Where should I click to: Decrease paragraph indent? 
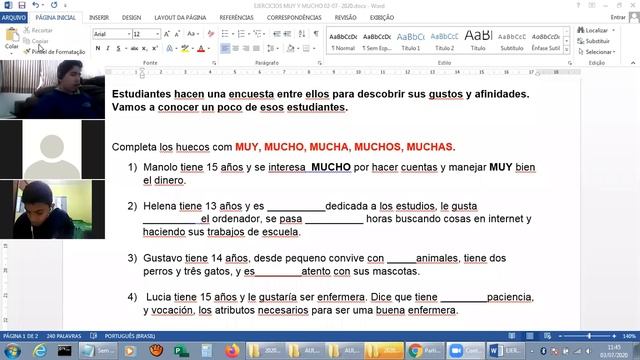[277, 34]
